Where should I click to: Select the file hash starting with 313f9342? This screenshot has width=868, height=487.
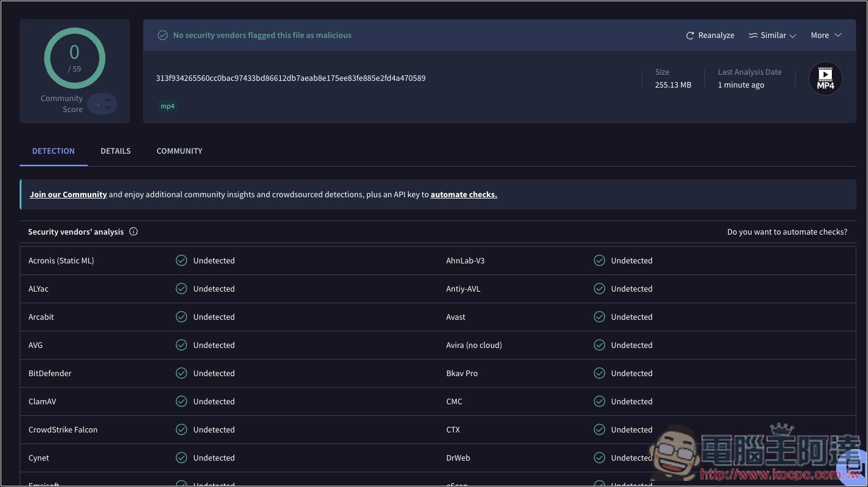(x=291, y=78)
